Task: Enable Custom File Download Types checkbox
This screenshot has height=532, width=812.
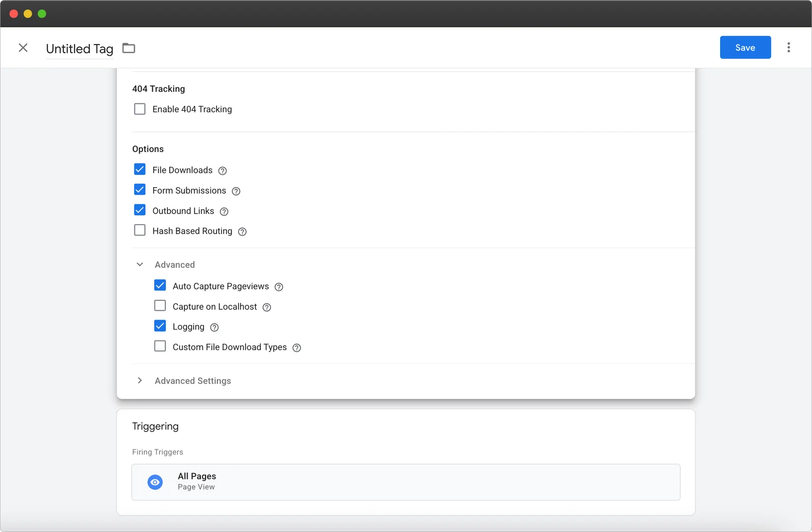Action: pyautogui.click(x=160, y=346)
